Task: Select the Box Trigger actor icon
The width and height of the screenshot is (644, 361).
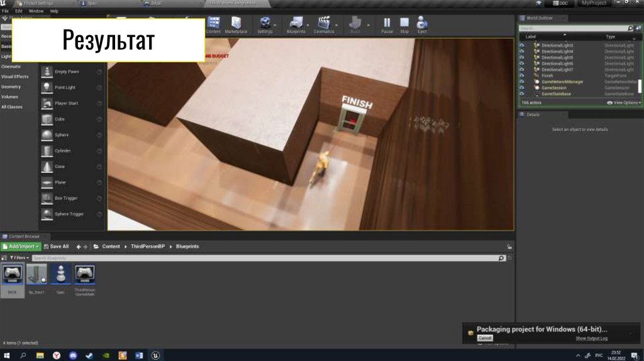Action: 47,198
